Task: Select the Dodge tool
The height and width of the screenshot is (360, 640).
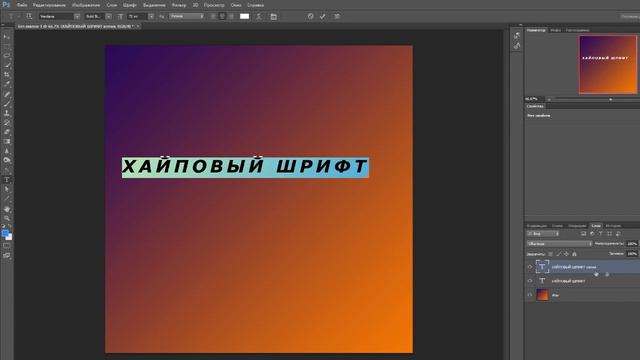Action: (7, 160)
